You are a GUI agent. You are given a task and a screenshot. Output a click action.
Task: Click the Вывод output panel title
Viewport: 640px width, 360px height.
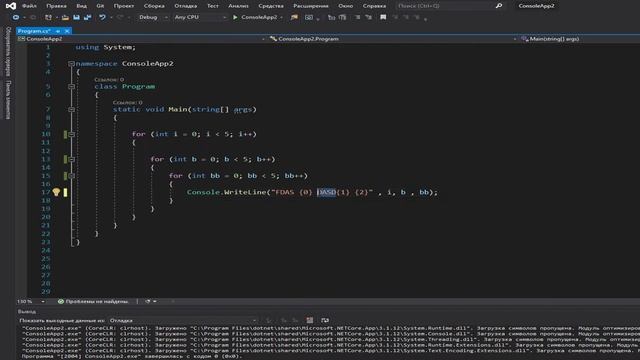coord(27,311)
